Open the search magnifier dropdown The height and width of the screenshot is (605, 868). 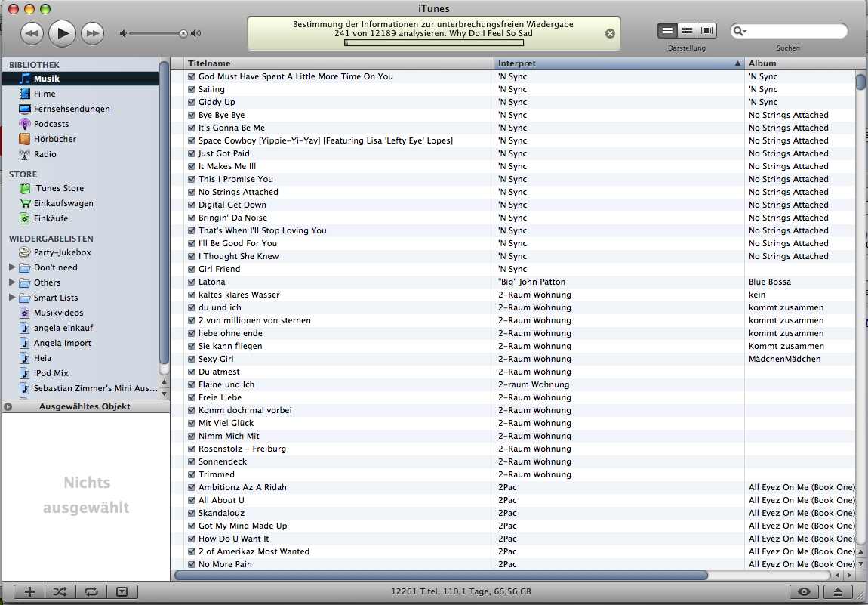(x=740, y=31)
